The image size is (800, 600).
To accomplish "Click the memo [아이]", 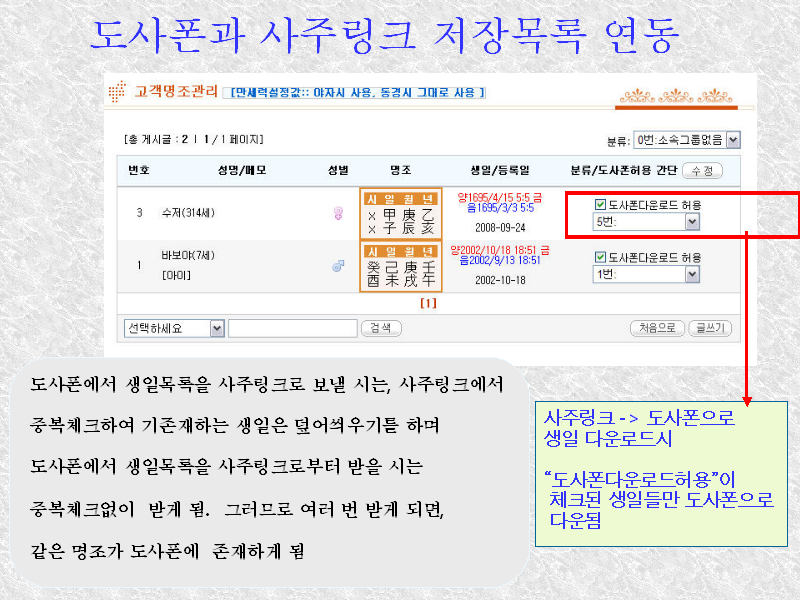I will click(176, 276).
